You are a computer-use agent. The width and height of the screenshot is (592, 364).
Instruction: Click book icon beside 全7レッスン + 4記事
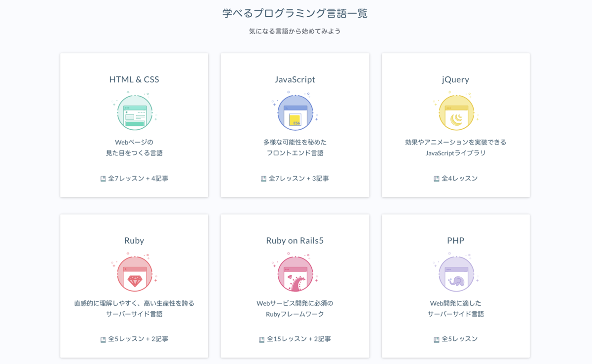tap(103, 179)
